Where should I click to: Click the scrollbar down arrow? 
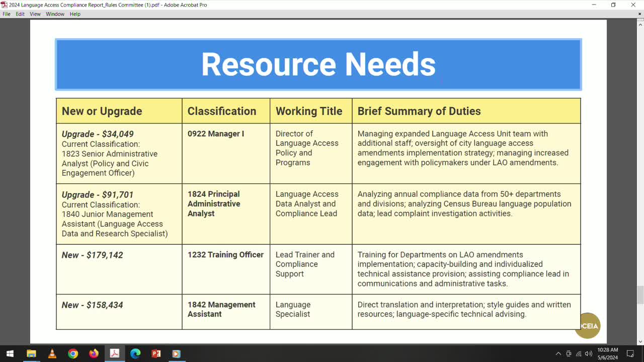pyautogui.click(x=640, y=341)
